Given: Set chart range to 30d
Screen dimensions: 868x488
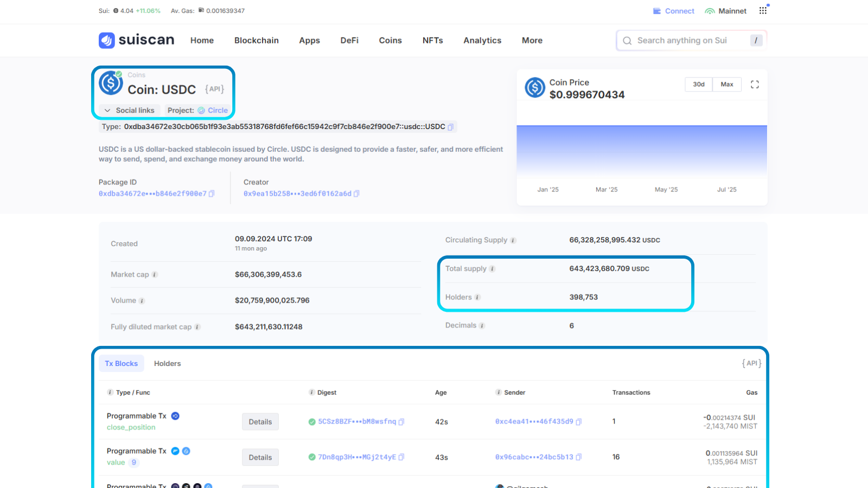Looking at the screenshot, I should 699,85.
